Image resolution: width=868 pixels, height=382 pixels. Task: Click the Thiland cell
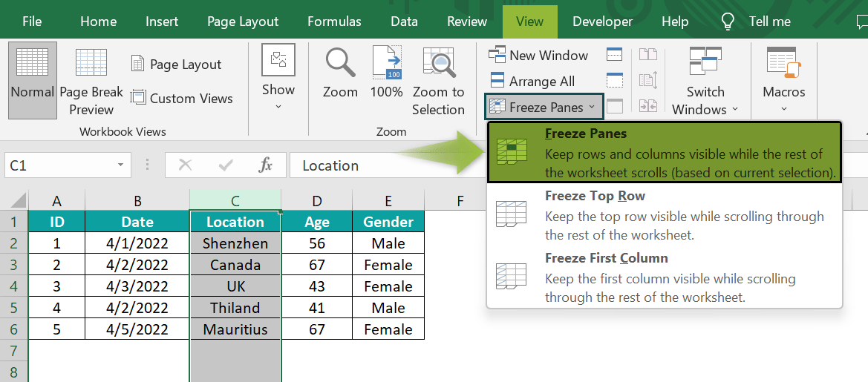coord(235,308)
